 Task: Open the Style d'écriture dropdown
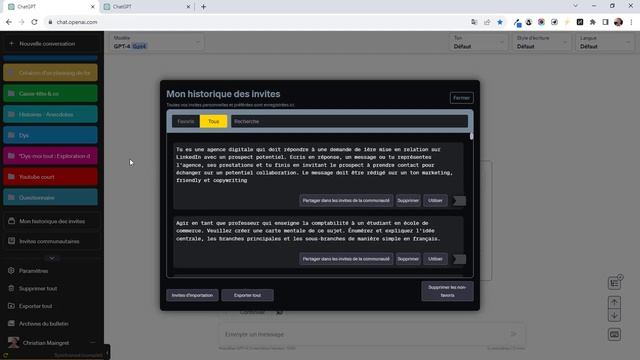point(542,42)
